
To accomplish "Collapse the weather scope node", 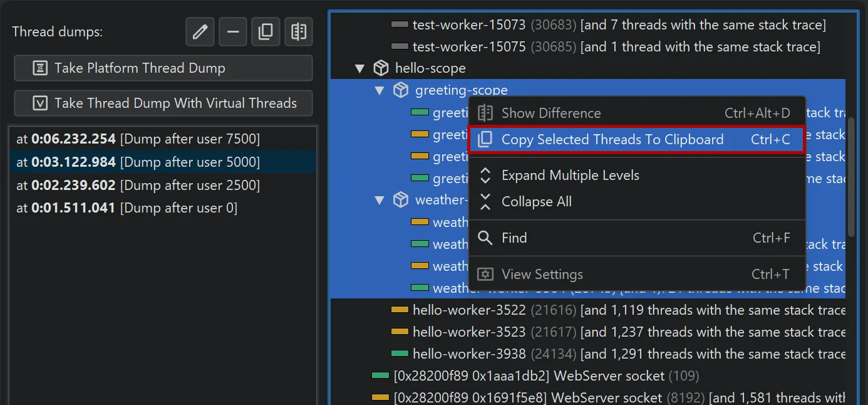I will point(380,201).
